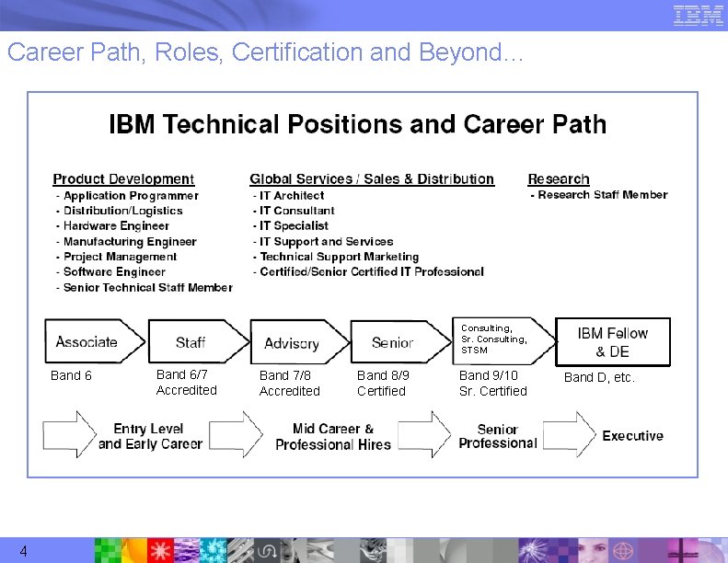Click the IBM logo in the header
This screenshot has height=563, width=728.
click(x=698, y=16)
